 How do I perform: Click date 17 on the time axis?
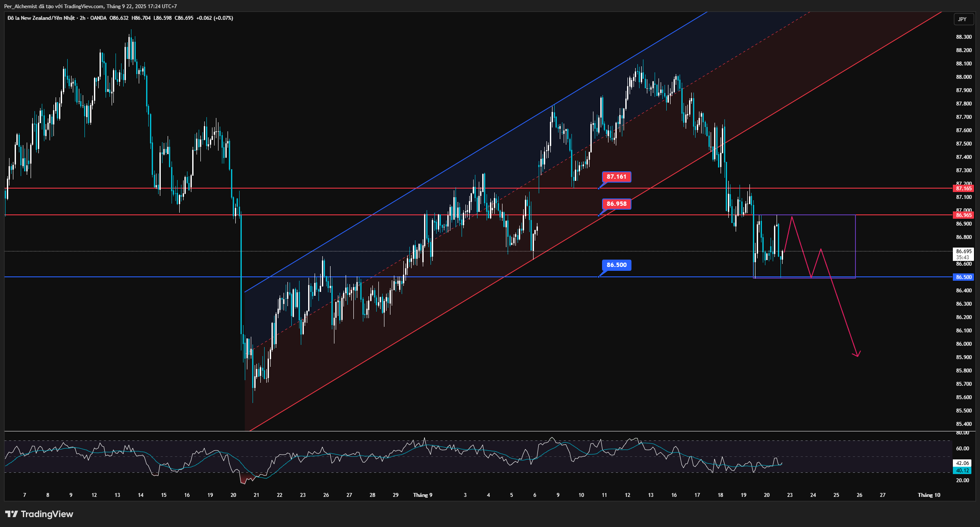pos(697,495)
